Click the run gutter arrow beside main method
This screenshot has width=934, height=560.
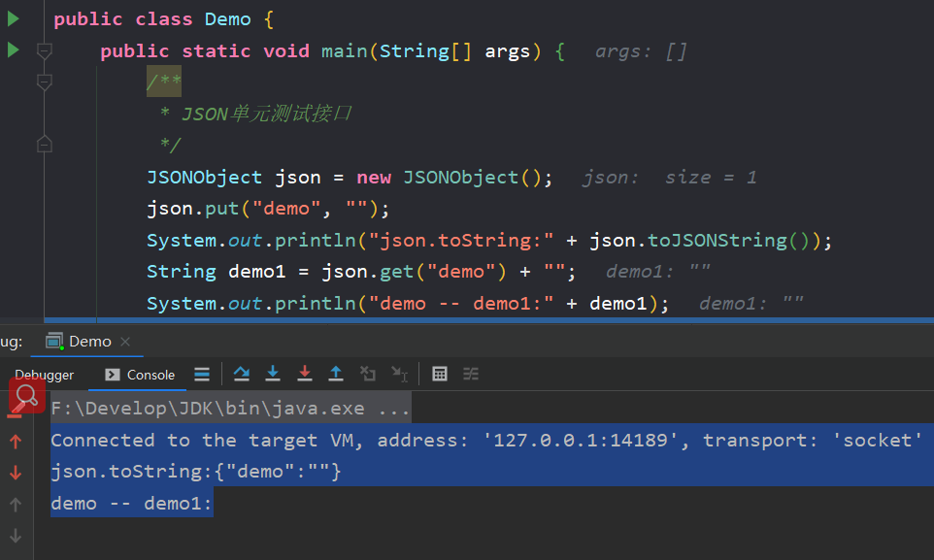(x=13, y=49)
